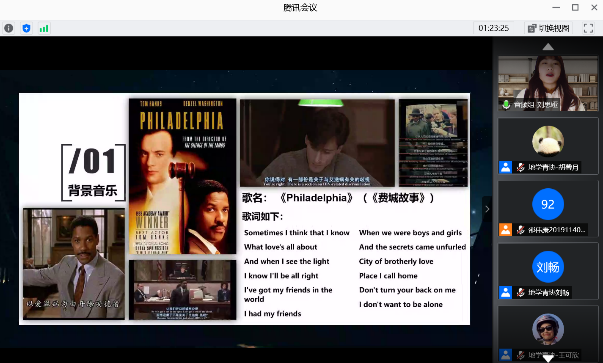603x363 pixels.
Task: Open the meeting info icon
Action: [8, 28]
